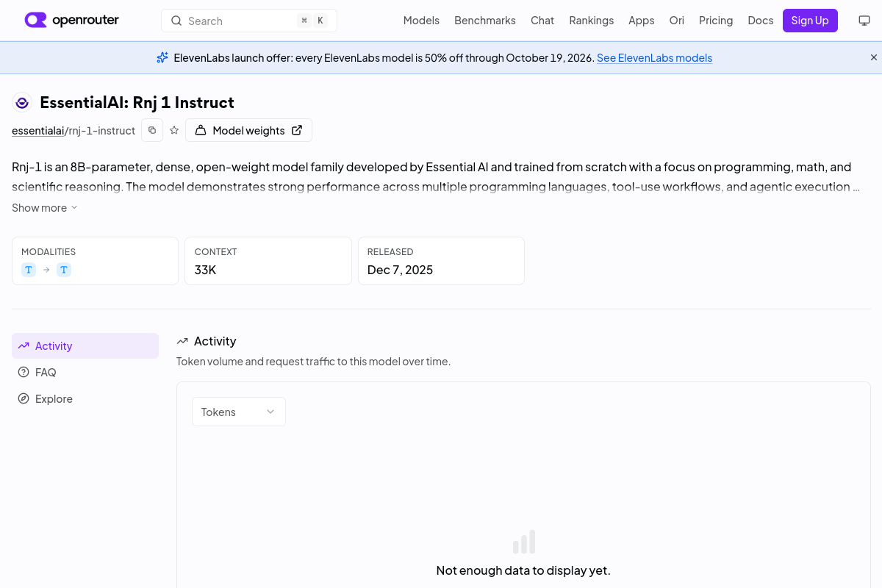
Task: Click the EssentialAI model avatar icon
Action: point(22,102)
